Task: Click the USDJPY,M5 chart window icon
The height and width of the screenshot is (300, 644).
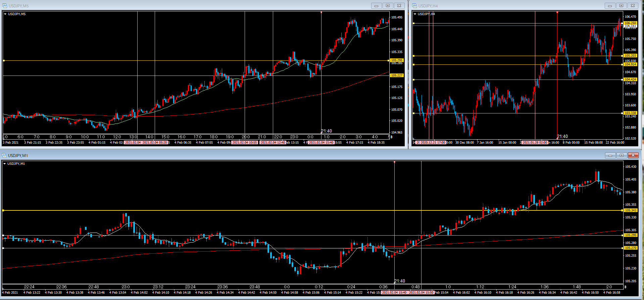Action: (5, 6)
